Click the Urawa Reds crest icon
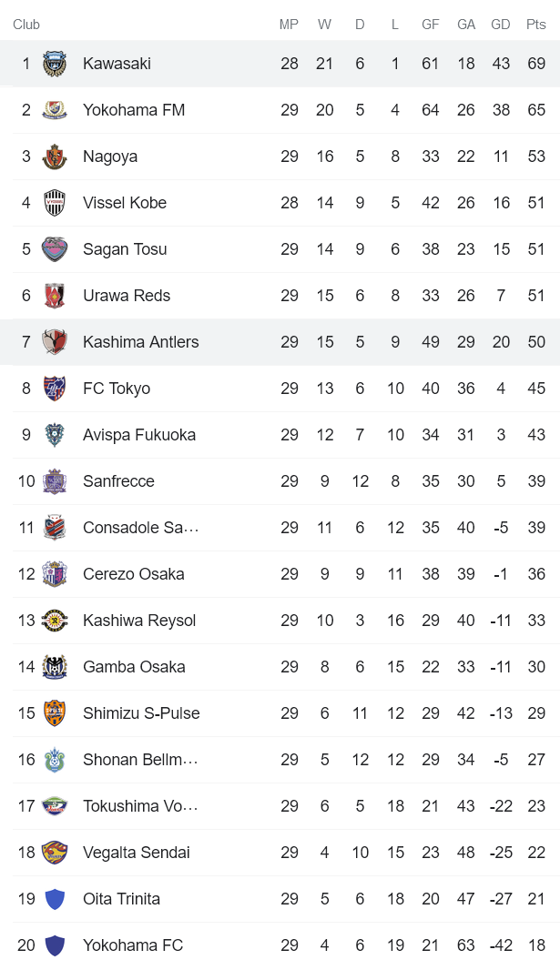The width and height of the screenshot is (560, 980). 55,296
